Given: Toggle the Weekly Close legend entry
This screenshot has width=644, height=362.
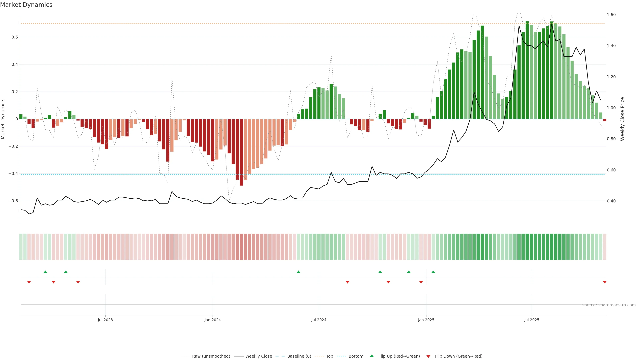Looking at the screenshot, I should pyautogui.click(x=258, y=356).
